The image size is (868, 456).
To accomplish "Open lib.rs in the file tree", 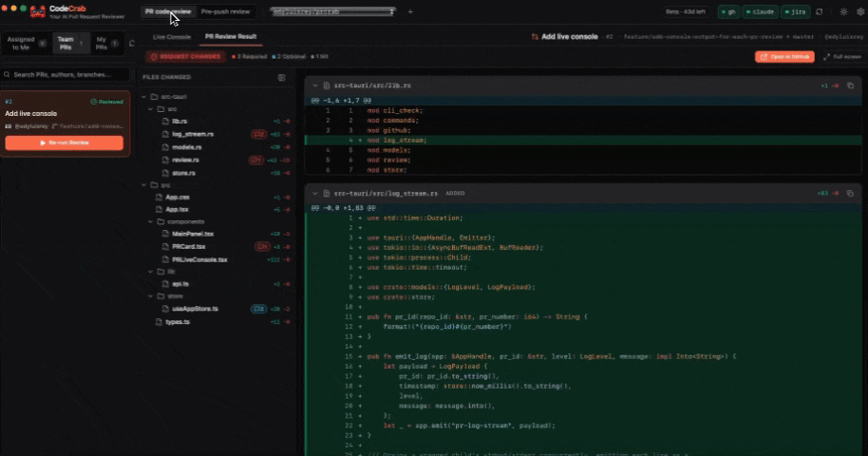I will 179,122.
